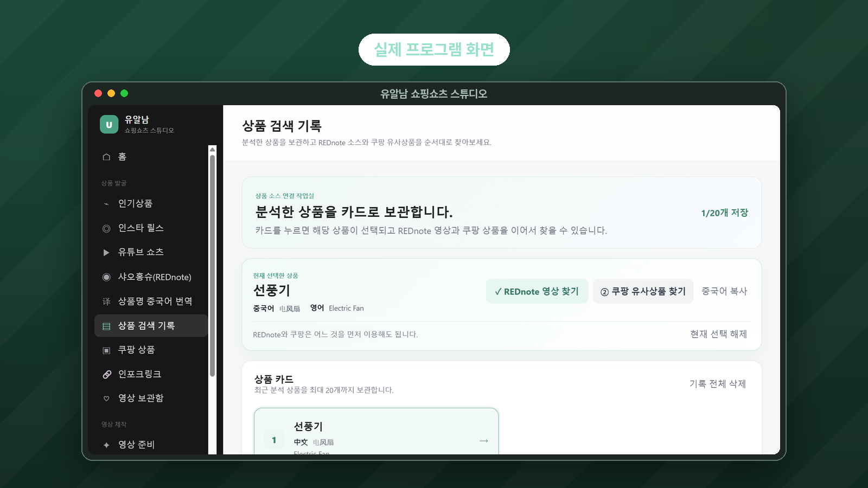The height and width of the screenshot is (488, 868).
Task: Click the 상품 발굴 section label
Action: 114,183
